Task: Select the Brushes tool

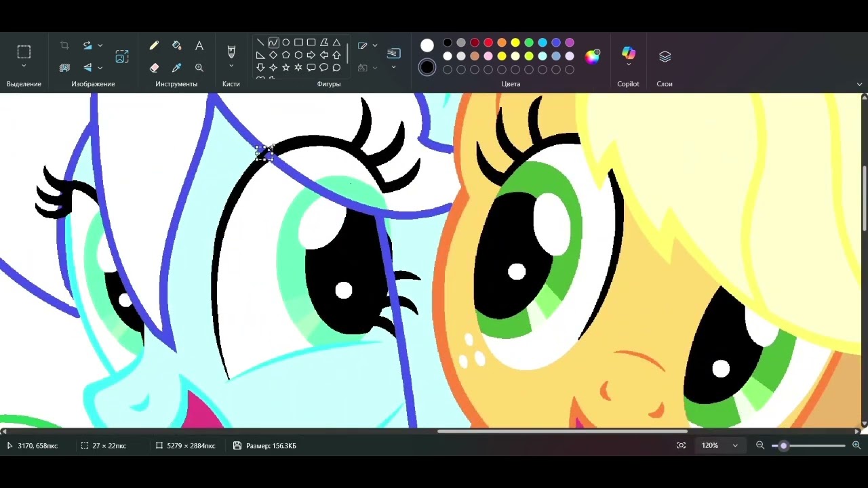Action: tap(231, 52)
